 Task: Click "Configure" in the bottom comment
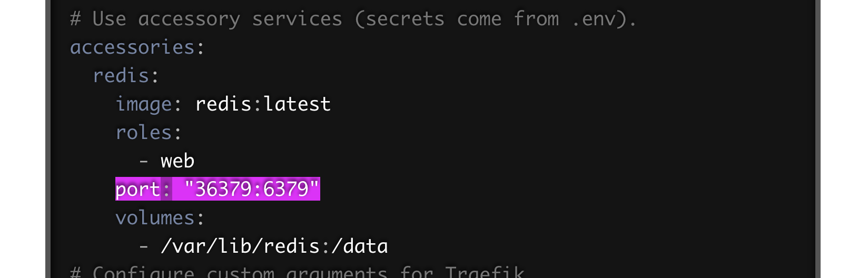pos(143,272)
